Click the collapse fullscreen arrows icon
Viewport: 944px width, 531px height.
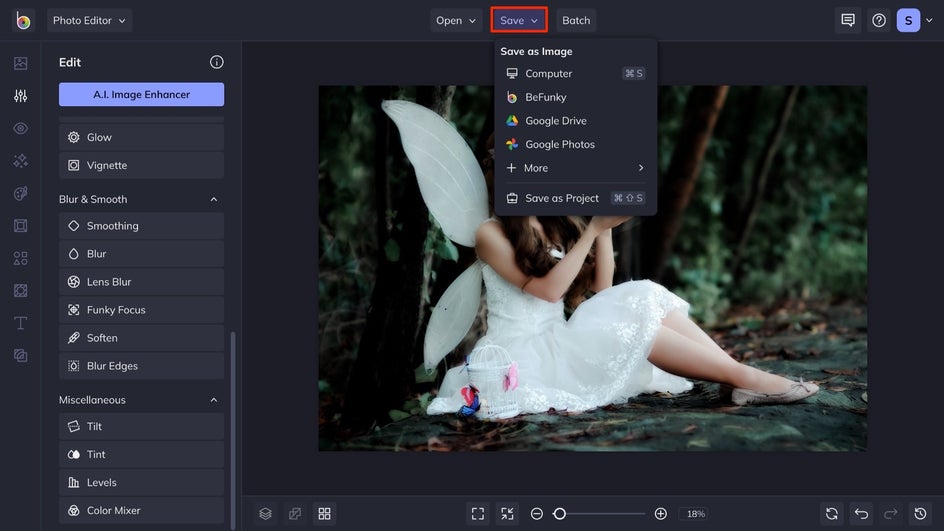(508, 514)
